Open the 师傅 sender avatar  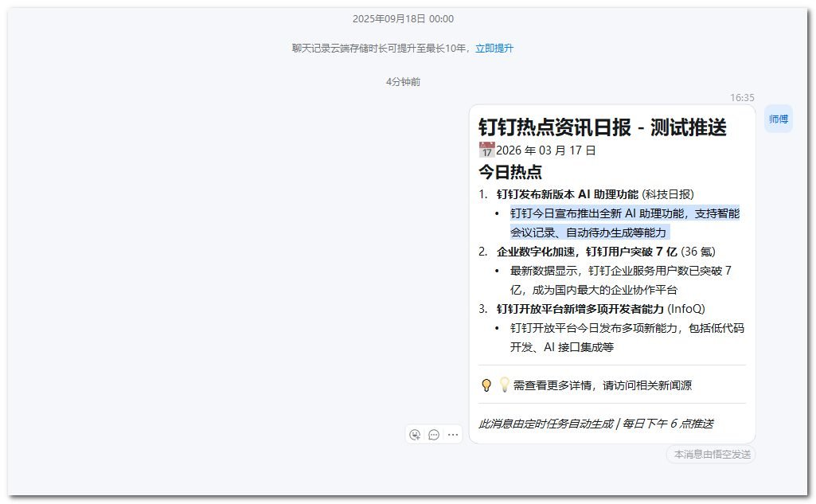pyautogui.click(x=779, y=119)
